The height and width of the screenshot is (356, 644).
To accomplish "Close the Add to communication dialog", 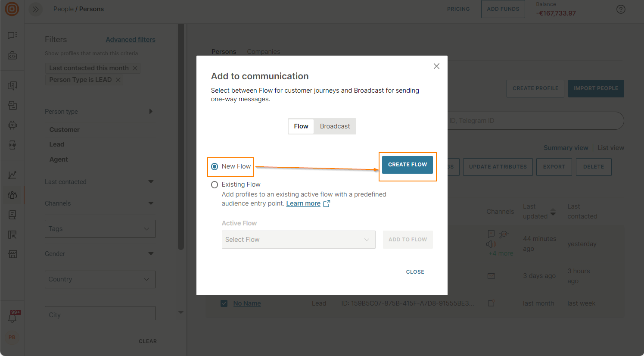I will coord(436,66).
